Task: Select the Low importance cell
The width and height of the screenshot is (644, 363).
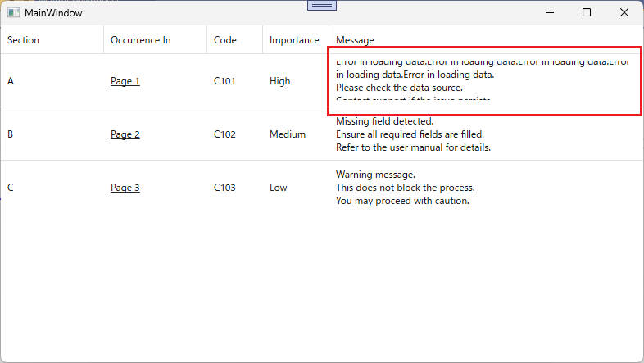Action: tap(278, 188)
